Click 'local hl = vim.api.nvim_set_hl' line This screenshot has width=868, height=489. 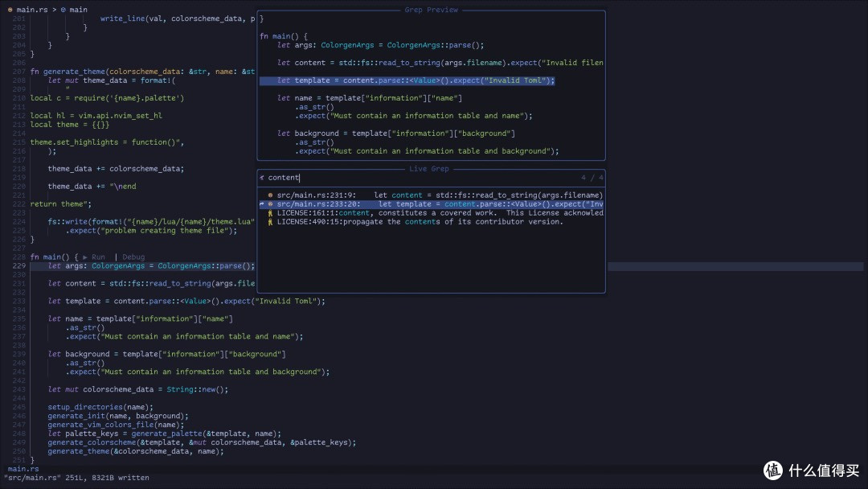pos(96,116)
